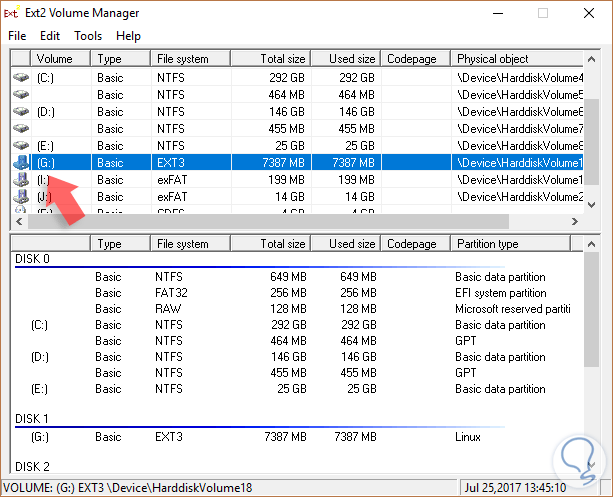Select the RAW partition row in DISK 0
This screenshot has width=613, height=497.
tap(297, 309)
